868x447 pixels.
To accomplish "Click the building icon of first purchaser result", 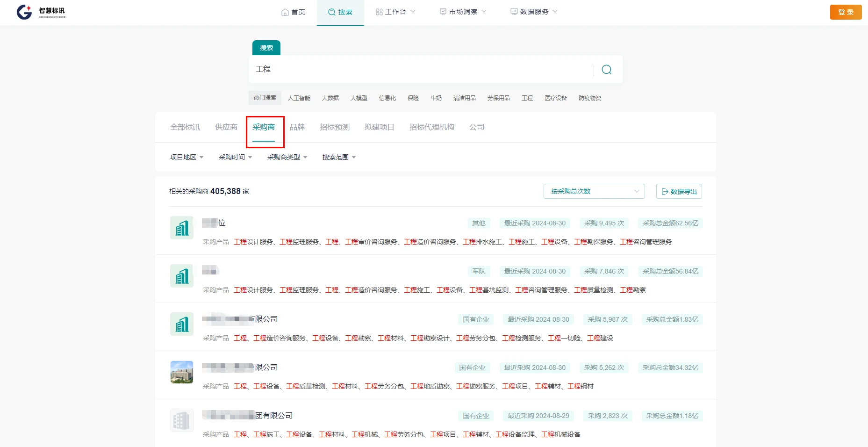I will point(181,228).
